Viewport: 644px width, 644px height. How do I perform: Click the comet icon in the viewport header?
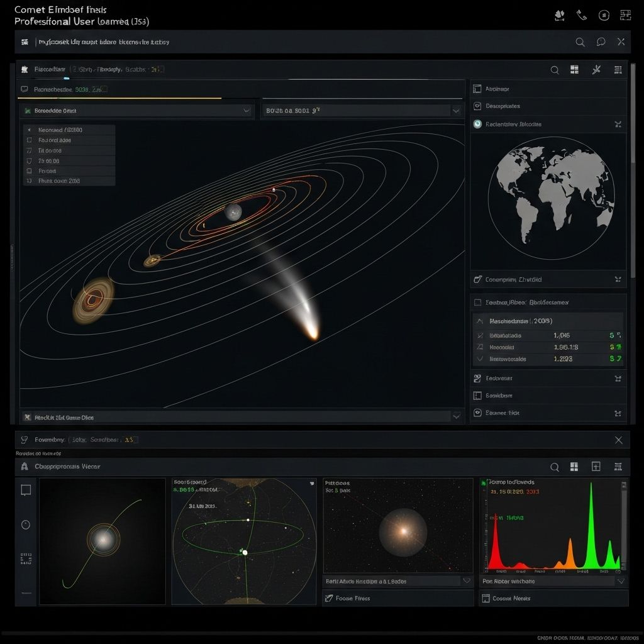pos(23,69)
